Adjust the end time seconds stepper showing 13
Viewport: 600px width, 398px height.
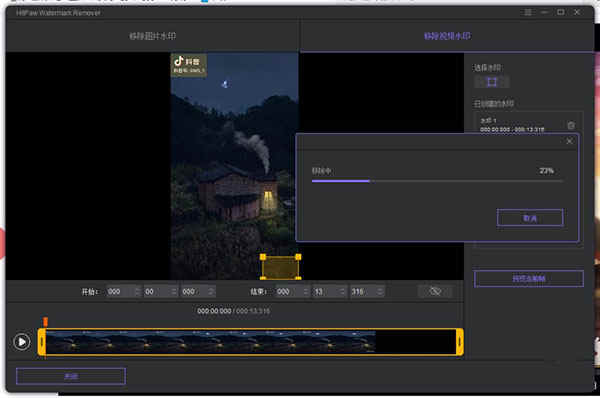point(342,292)
